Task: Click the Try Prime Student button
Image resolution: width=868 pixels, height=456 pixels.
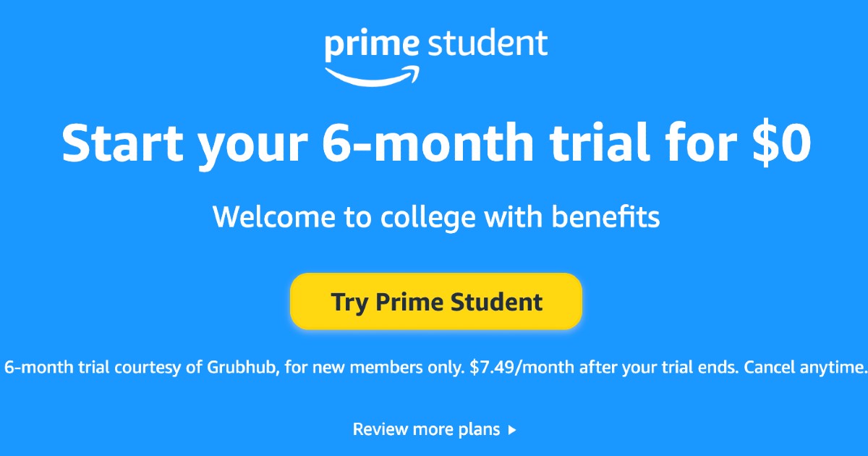Action: tap(435, 301)
